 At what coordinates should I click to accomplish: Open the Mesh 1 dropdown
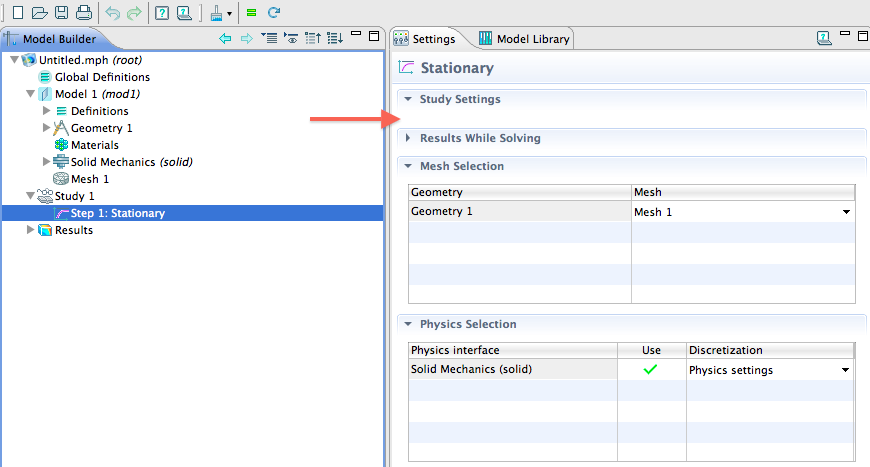846,212
